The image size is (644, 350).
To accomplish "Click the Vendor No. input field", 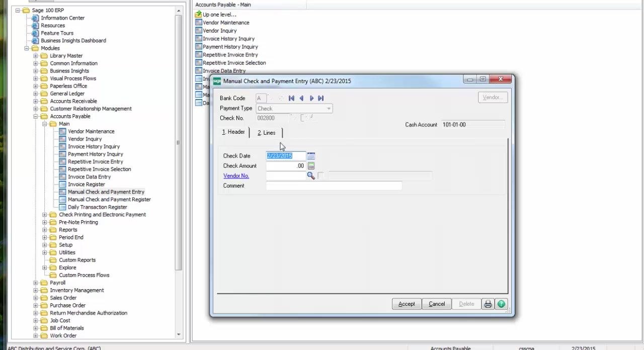I will coord(286,176).
